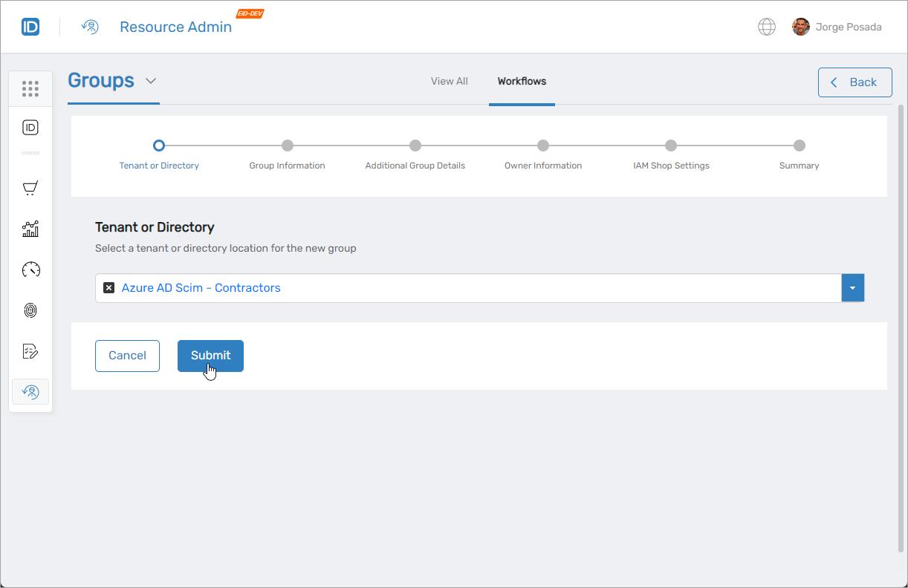The height and width of the screenshot is (588, 908).
Task: Open the Jorge Posada user menu
Action: [837, 27]
